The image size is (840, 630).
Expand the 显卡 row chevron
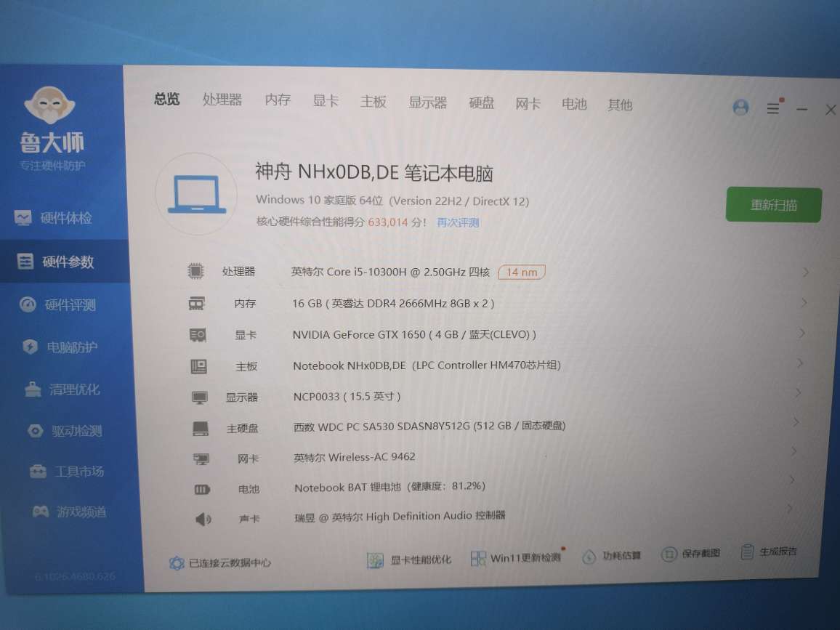802,334
